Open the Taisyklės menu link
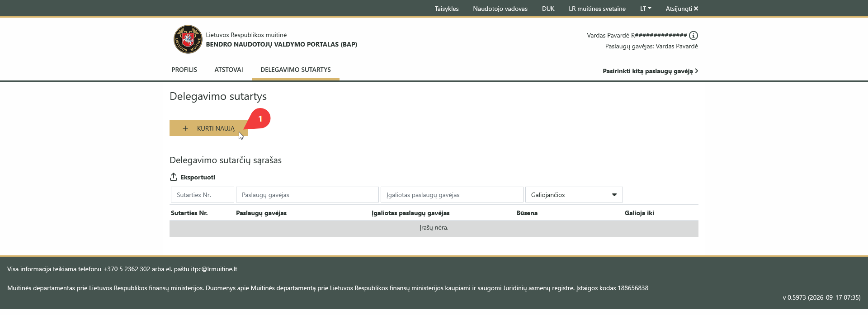Viewport: 868px width, 315px height. 447,9
